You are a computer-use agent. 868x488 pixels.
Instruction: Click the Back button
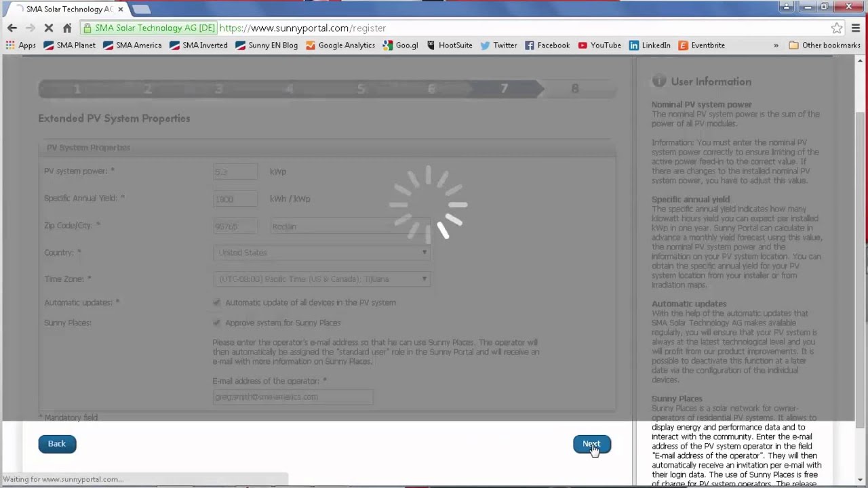(57, 444)
